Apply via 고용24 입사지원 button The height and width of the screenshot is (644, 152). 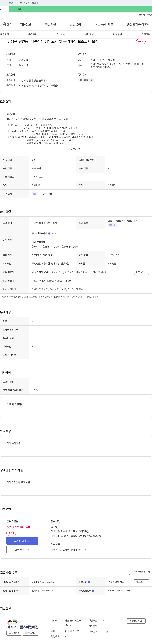[22, 541]
